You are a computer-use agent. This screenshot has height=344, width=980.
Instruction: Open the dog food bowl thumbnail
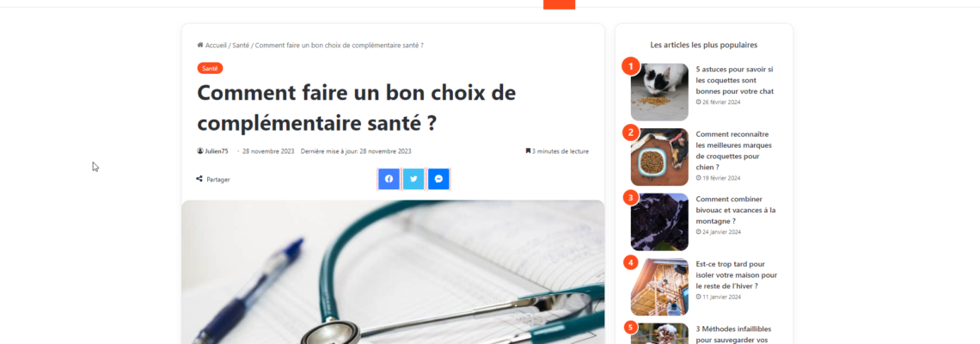click(x=659, y=157)
